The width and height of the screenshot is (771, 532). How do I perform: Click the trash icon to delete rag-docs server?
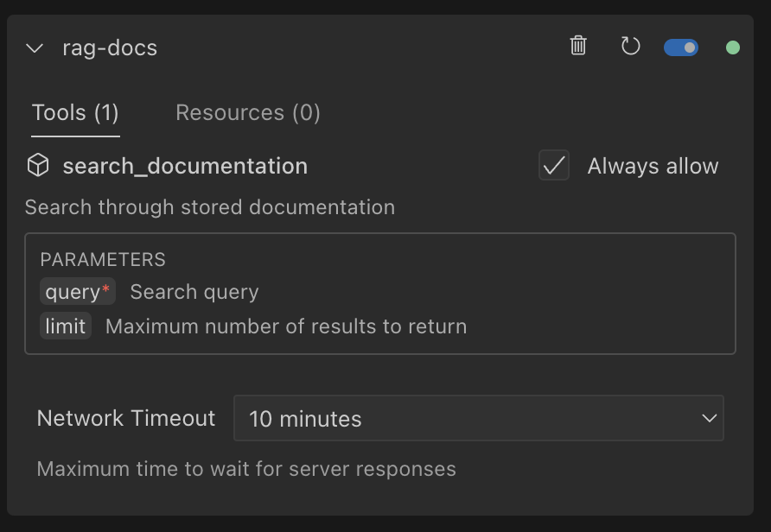578,47
